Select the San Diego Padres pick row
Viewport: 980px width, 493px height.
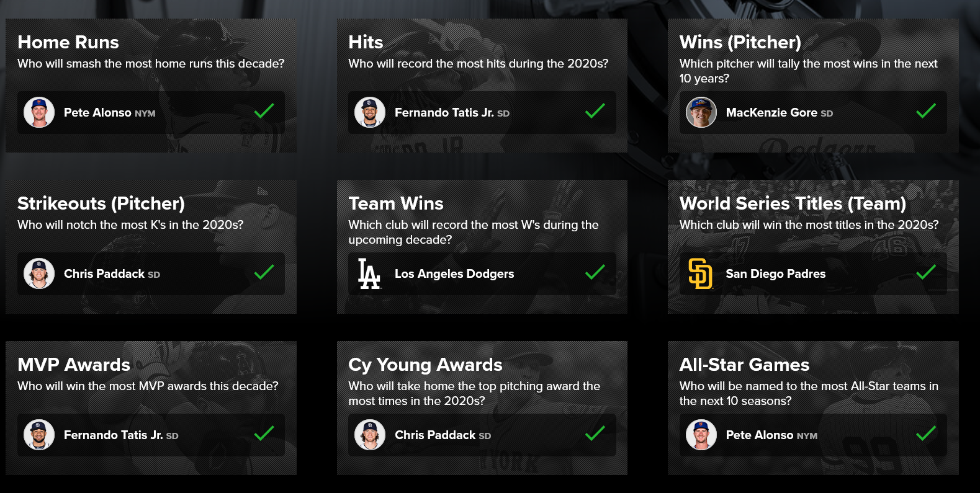(x=813, y=273)
